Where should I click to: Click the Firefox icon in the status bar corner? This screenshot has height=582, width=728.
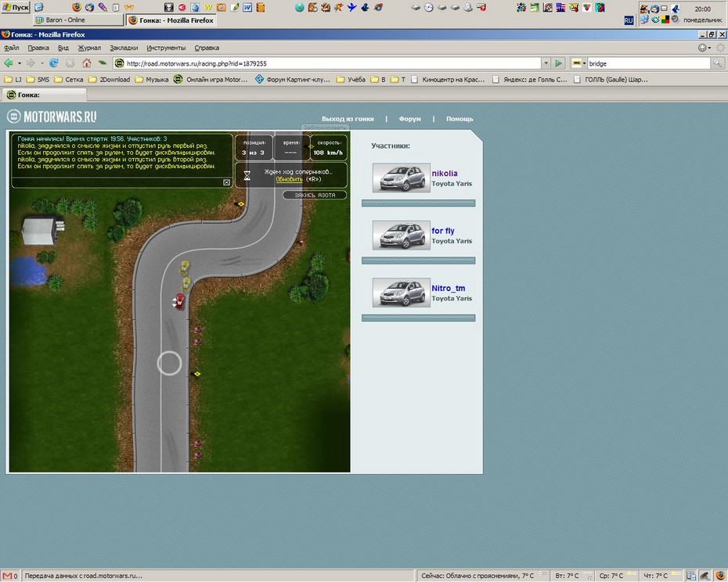point(719,576)
